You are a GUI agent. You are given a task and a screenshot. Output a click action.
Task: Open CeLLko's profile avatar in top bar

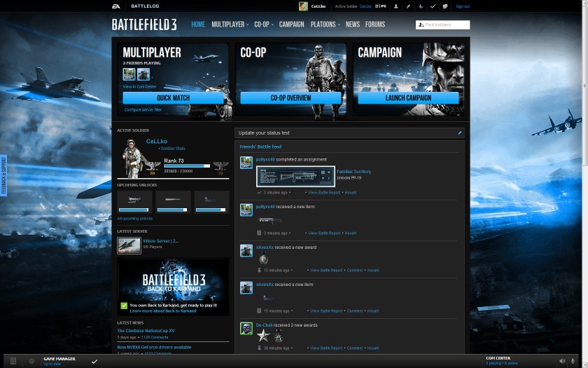click(303, 6)
